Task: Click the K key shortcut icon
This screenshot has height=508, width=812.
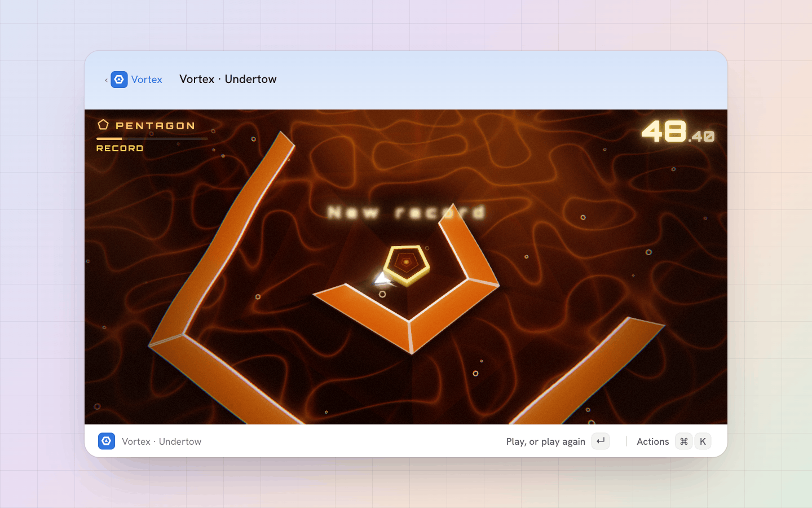Action: pos(703,441)
